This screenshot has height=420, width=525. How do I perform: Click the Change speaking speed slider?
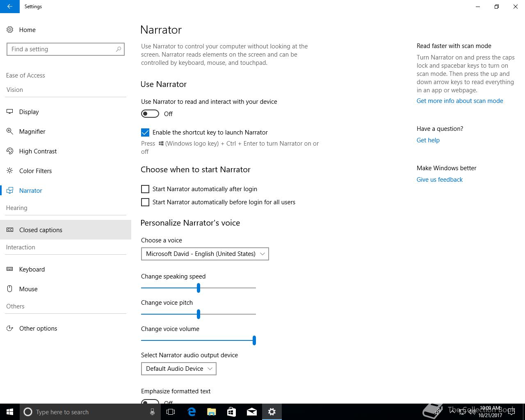point(199,288)
